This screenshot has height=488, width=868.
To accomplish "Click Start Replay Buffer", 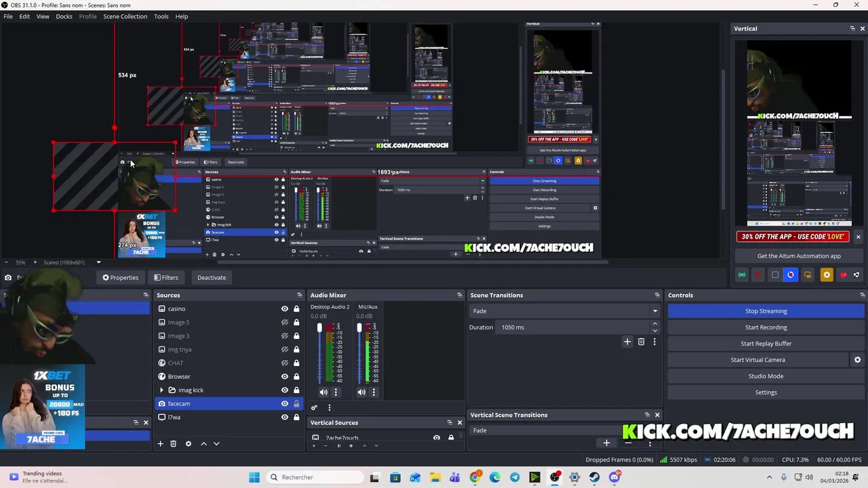I will pos(766,344).
